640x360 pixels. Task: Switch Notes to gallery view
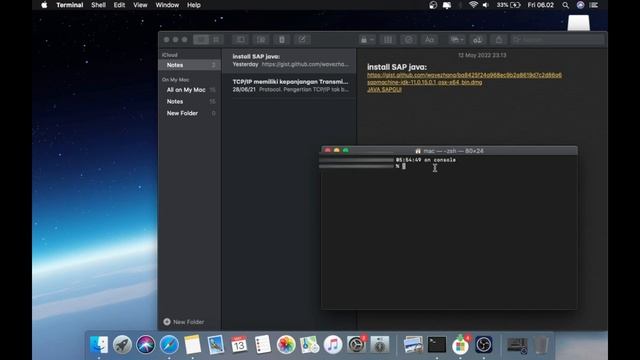tap(217, 40)
